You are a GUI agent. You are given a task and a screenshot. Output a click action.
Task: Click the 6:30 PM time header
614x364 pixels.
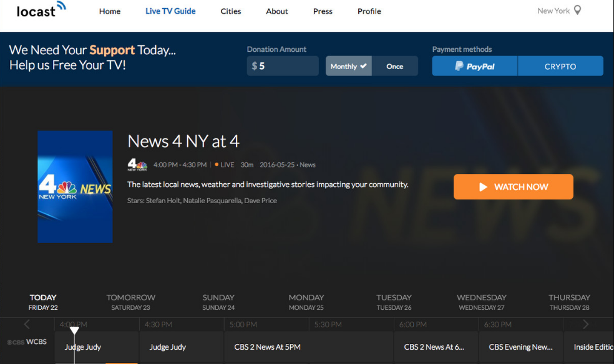coord(498,325)
